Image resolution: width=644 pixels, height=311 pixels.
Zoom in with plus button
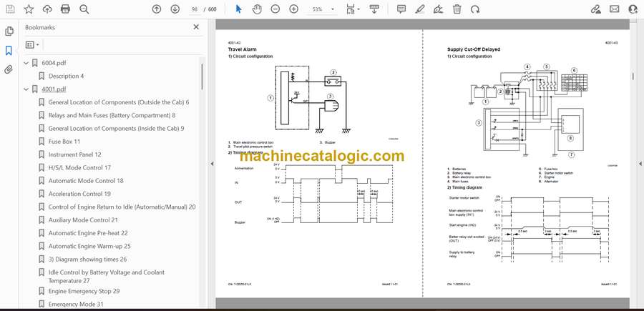pyautogui.click(x=293, y=9)
